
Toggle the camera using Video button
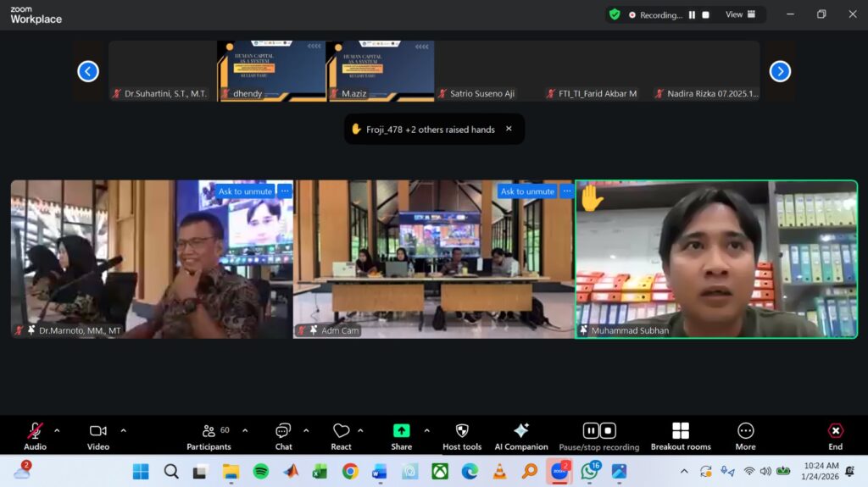pyautogui.click(x=98, y=431)
